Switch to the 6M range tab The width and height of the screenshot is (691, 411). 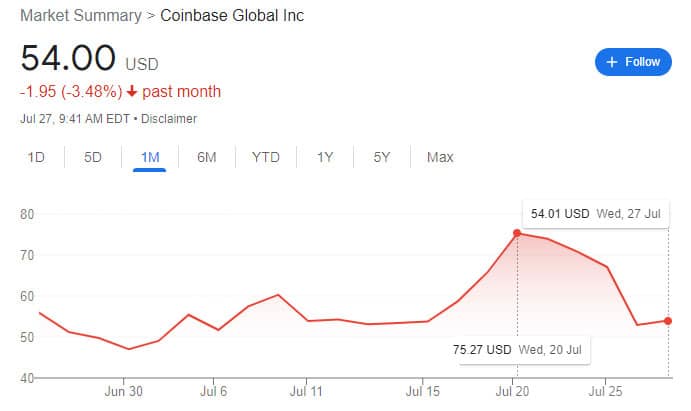pyautogui.click(x=207, y=157)
